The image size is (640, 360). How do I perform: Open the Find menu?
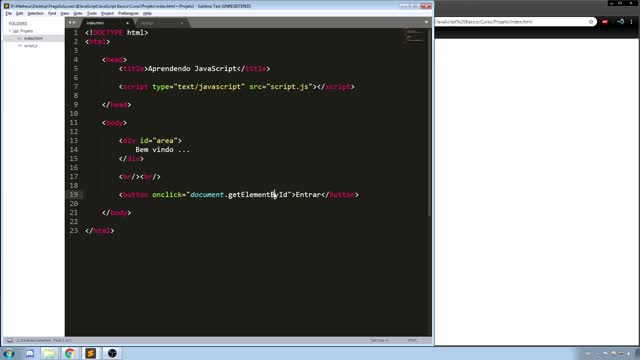[52, 13]
